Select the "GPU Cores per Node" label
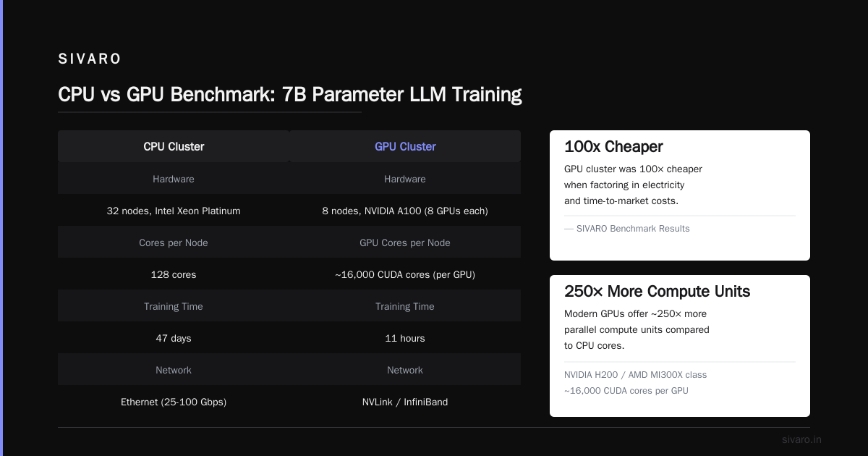The width and height of the screenshot is (868, 456). [x=405, y=242]
